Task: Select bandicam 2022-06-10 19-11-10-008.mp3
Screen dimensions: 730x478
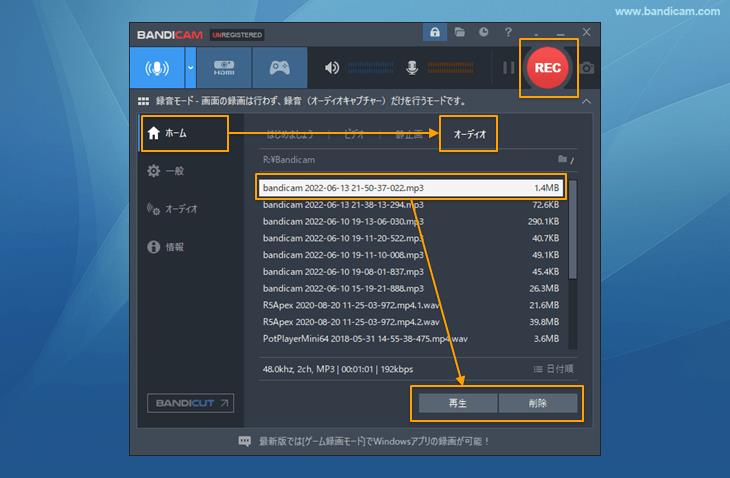Action: pyautogui.click(x=411, y=255)
